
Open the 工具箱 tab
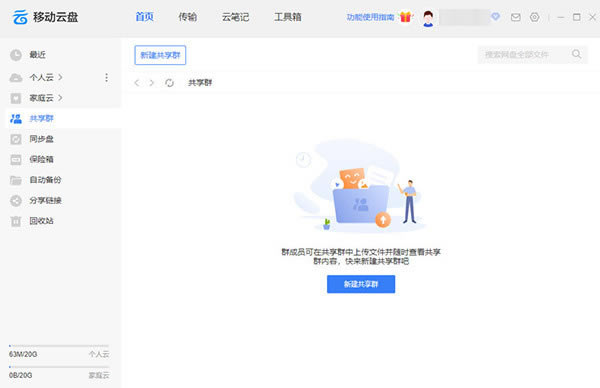(x=288, y=17)
